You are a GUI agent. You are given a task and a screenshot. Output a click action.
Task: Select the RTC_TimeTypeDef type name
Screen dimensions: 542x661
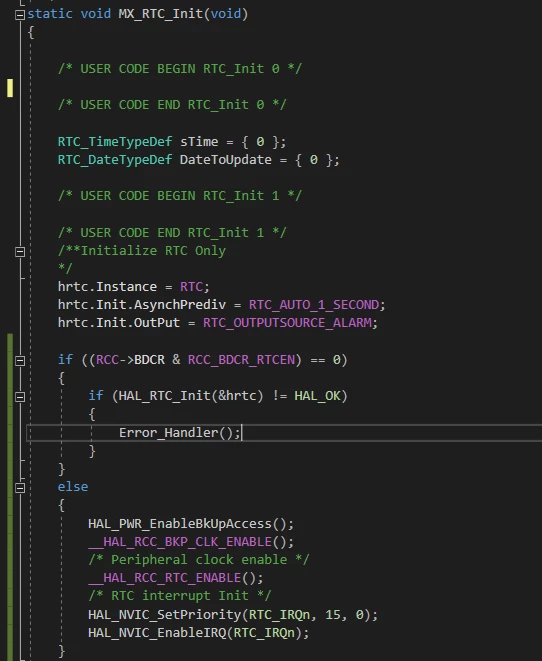(x=115, y=142)
